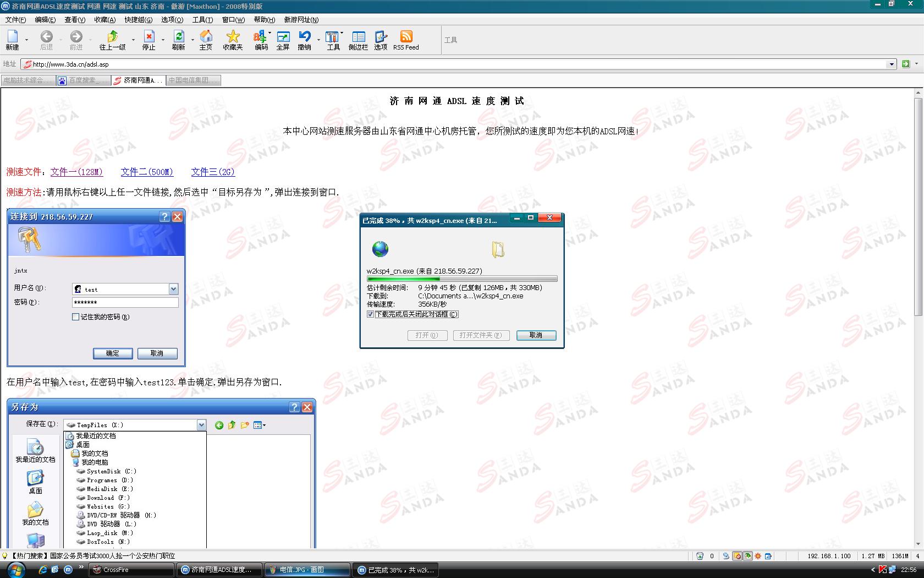Open the Home (主页) icon
Screen dimensions: 924x578
pos(206,36)
